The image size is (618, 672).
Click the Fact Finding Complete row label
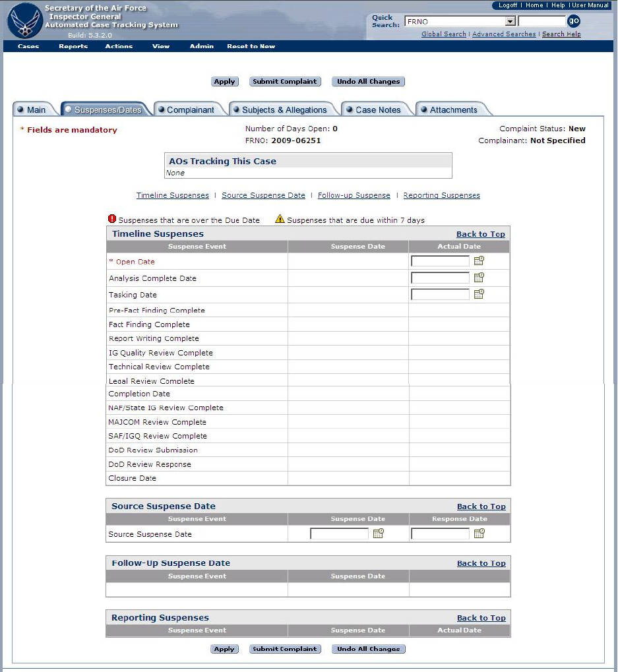149,324
